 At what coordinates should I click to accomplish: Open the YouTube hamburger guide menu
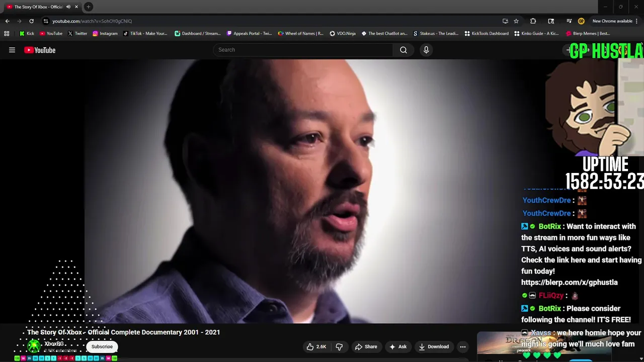(x=12, y=50)
